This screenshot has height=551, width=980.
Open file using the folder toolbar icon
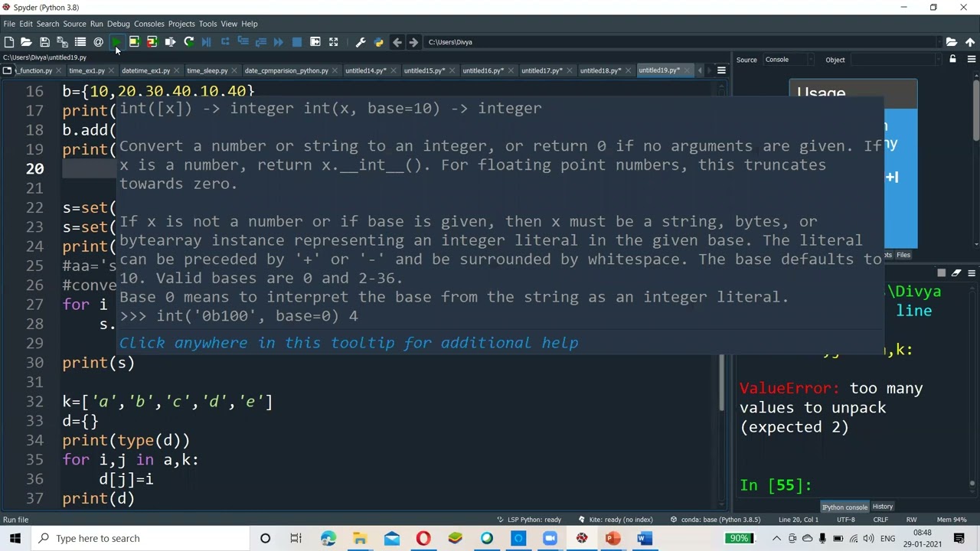[26, 42]
